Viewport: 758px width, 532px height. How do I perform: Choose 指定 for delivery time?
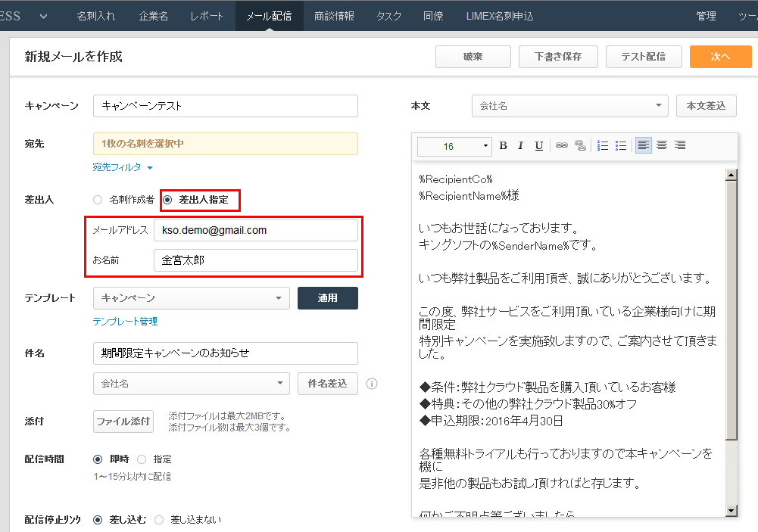click(x=142, y=459)
